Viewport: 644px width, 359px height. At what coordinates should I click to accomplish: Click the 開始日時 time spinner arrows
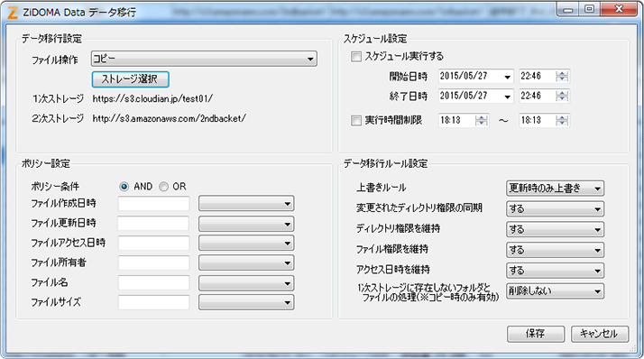pyautogui.click(x=562, y=77)
